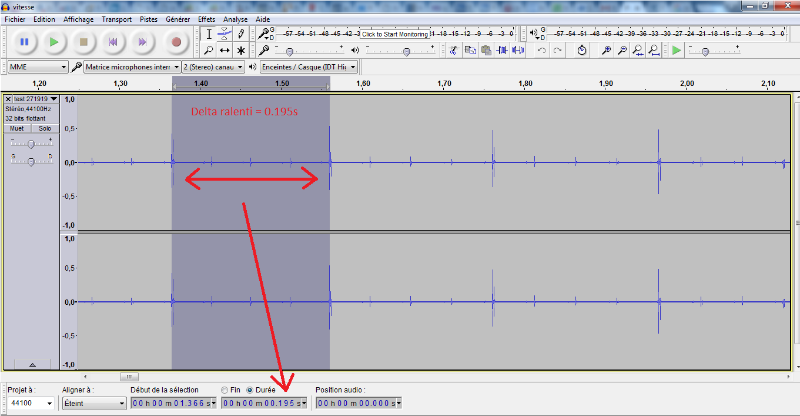Open the Affichage menu
The height and width of the screenshot is (416, 800).
tap(78, 19)
